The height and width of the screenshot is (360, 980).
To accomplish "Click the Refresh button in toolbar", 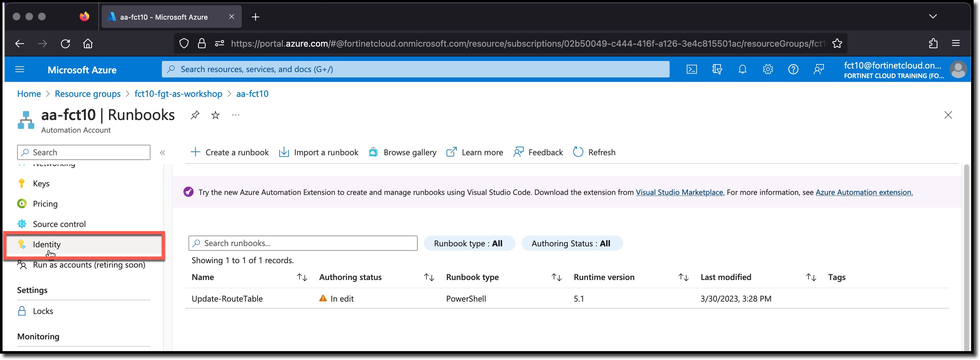I will [x=593, y=152].
